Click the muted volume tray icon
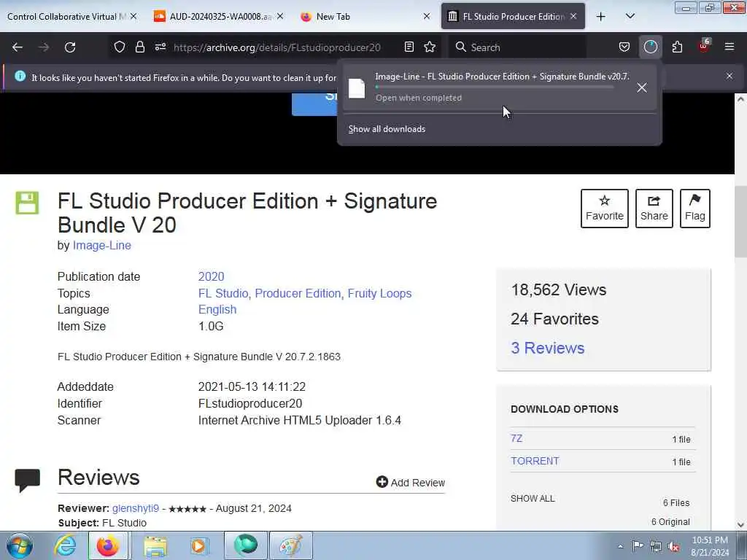Viewport: 747px width, 560px height. pyautogui.click(x=673, y=546)
